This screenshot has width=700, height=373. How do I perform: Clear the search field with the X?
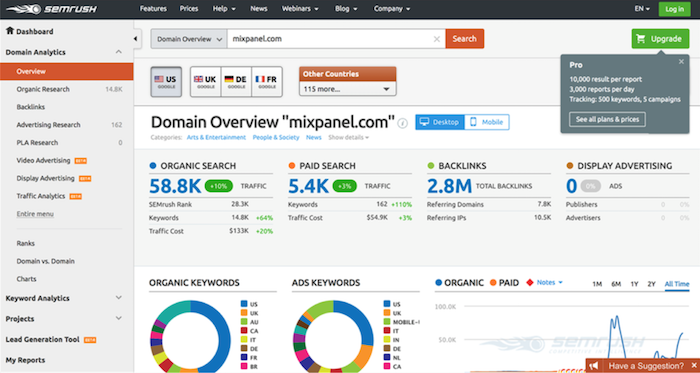click(x=437, y=39)
